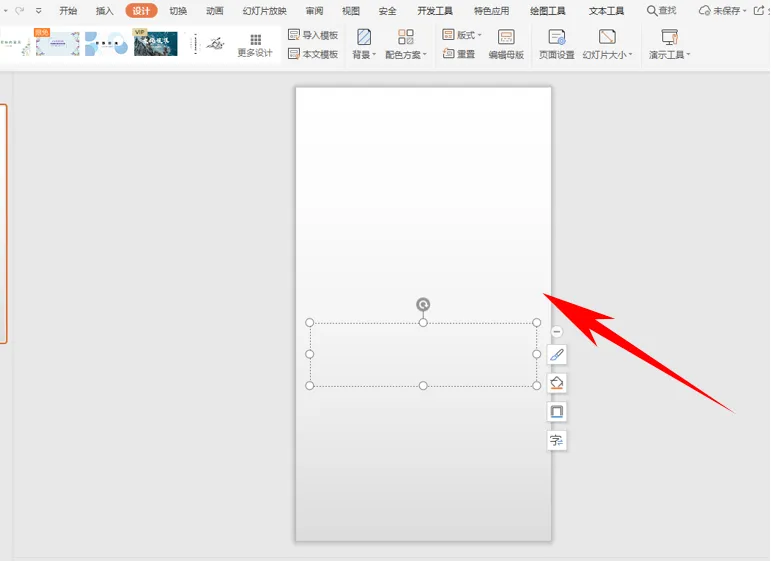Click the 字 text effects icon
Screen dimensions: 771x561
point(557,441)
